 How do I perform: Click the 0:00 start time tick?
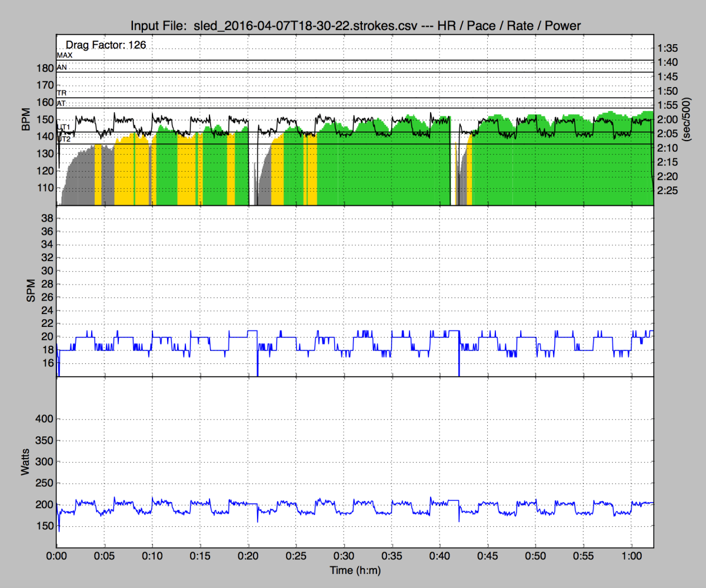point(56,555)
